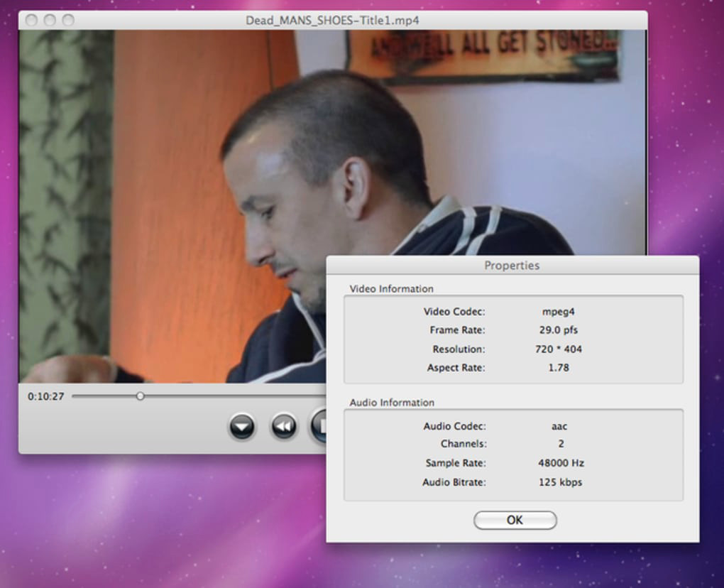724x588 pixels.
Task: Click the elapsed time 0:10:27 label
Action: pyautogui.click(x=45, y=396)
